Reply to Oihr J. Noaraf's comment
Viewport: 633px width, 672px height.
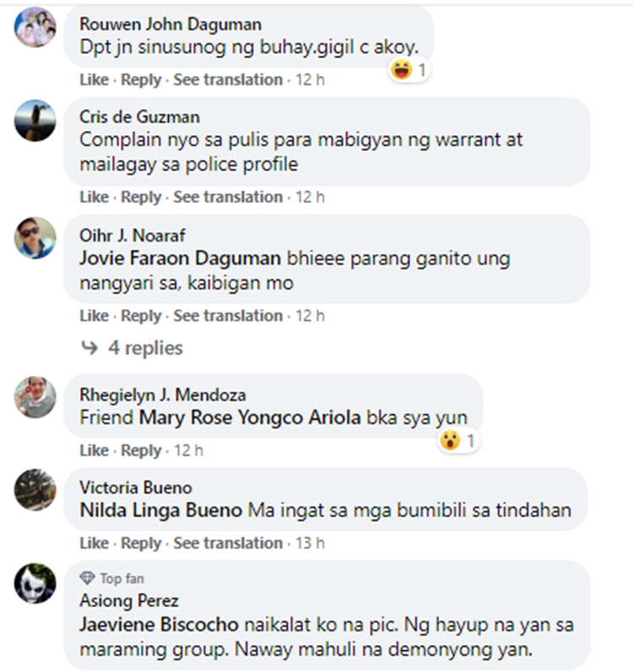(141, 316)
